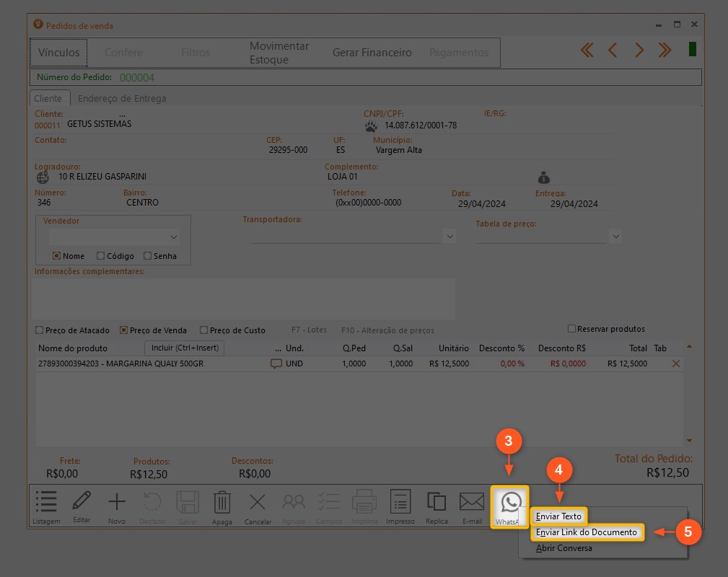This screenshot has width=728, height=577.
Task: Click the Informações complementares text area
Action: point(243,297)
